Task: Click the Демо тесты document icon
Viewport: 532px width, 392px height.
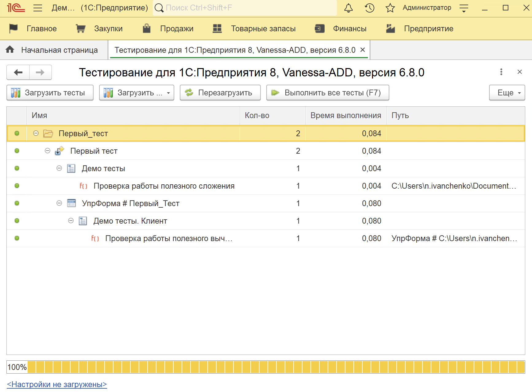Action: [71, 168]
